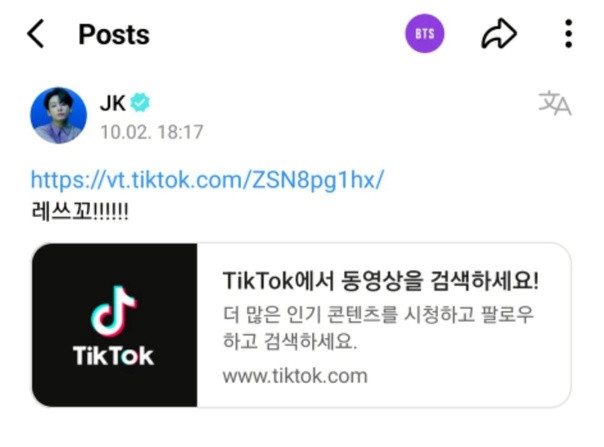Select the post text 레쓰꼬!!!!!!
The width and height of the screenshot is (604, 447).
79,212
